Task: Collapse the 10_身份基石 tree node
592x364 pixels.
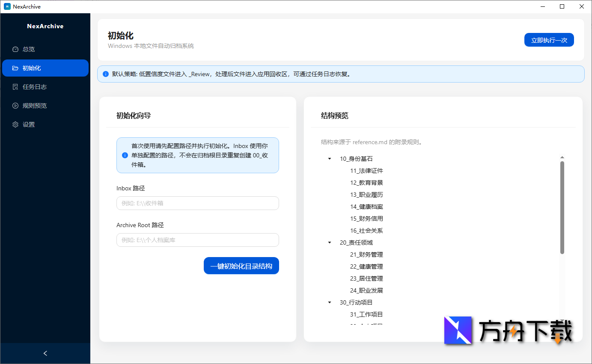Action: coord(329,158)
